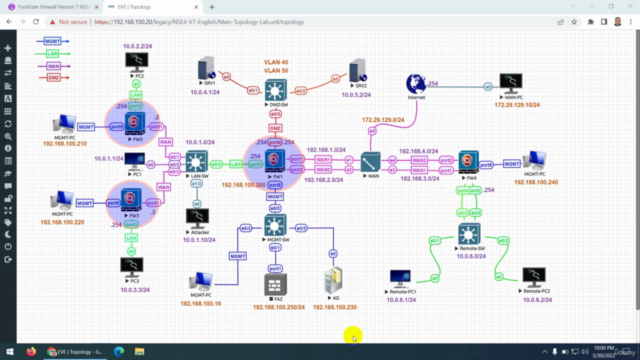Viewport: 640px width, 360px height.
Task: Click the DMZ-SW switch node
Action: point(276,91)
